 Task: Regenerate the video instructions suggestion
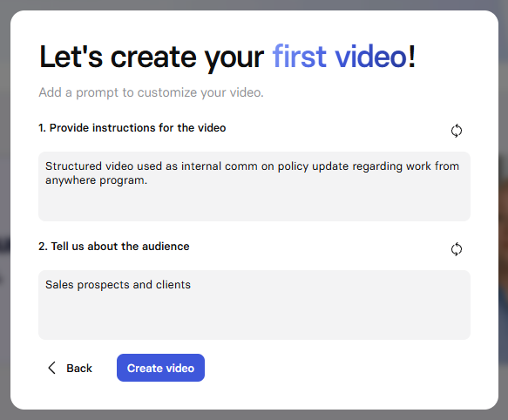(x=457, y=131)
